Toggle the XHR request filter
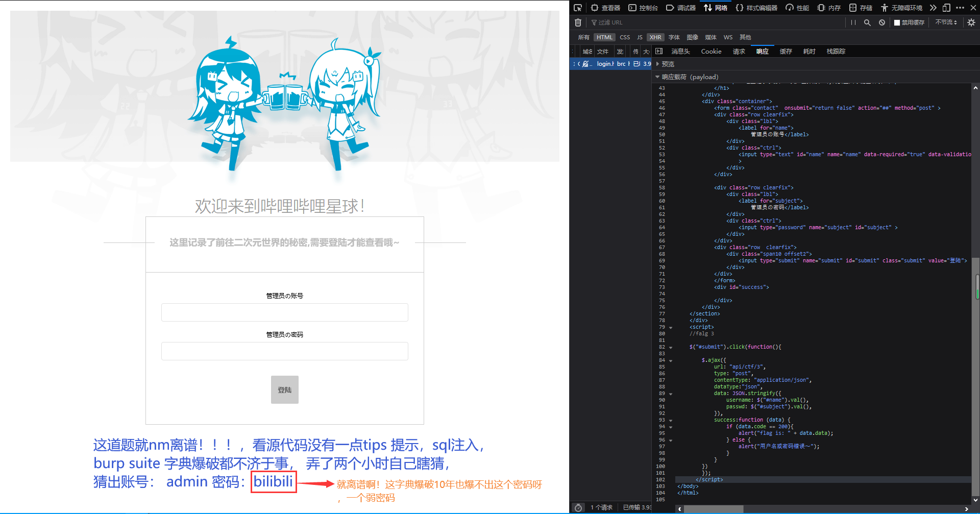Viewport: 980px width, 514px height. click(x=655, y=37)
